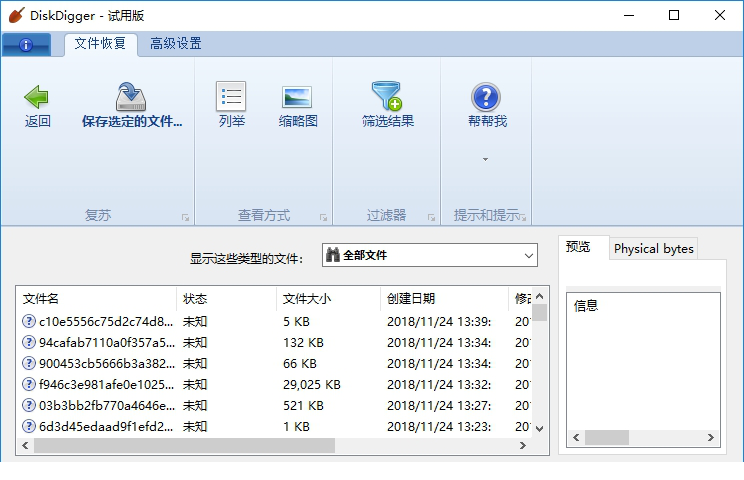Image resolution: width=744 pixels, height=480 pixels.
Task: Switch to Thumbnails view (缩略图)
Action: pyautogui.click(x=297, y=97)
